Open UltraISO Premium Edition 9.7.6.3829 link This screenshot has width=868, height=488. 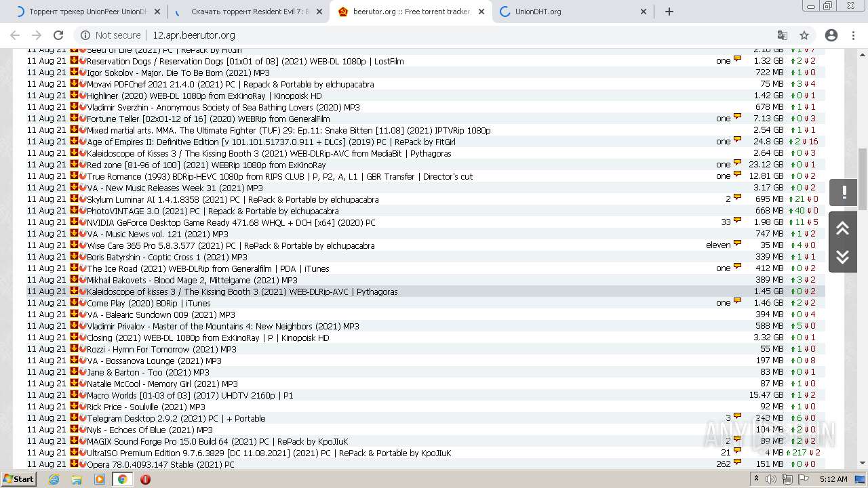point(269,453)
